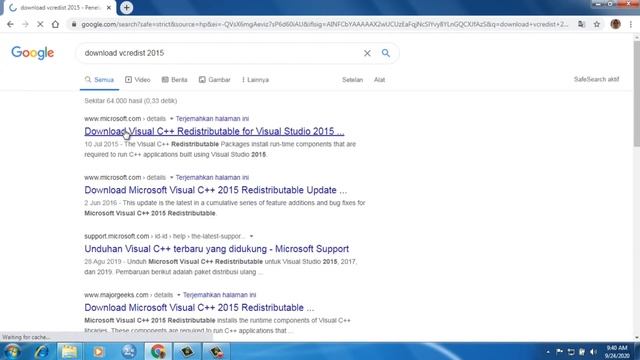Click 'Terjemahkan halaman ini' for first result

click(212, 119)
